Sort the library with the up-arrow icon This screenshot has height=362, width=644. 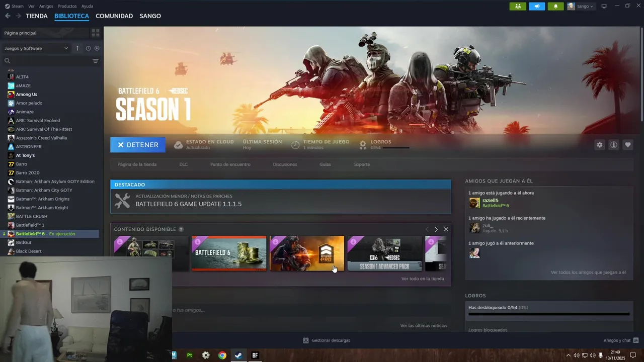[77, 48]
